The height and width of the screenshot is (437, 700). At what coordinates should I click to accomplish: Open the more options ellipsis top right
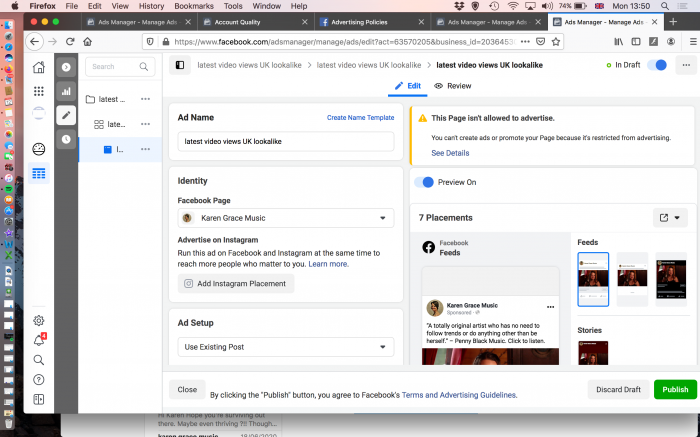pos(686,65)
